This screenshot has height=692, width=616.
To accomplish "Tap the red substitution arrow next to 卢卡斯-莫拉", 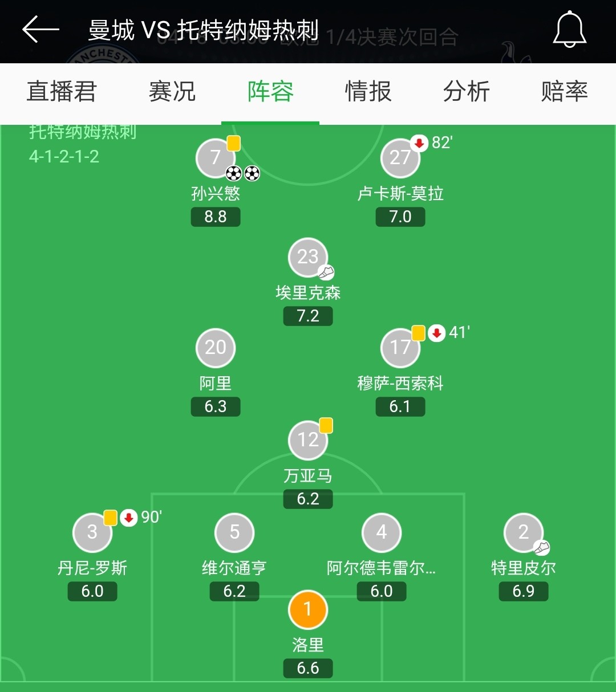I will coord(419,144).
